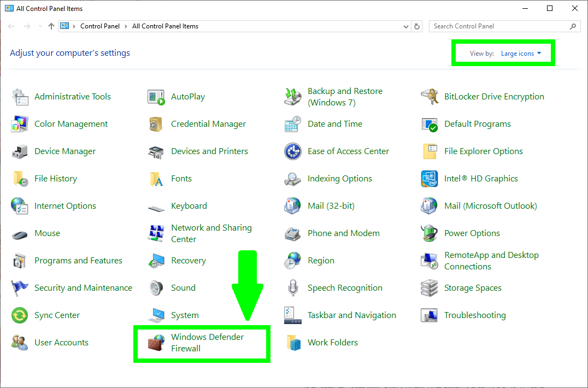Open the Windows Defender Firewall icon
This screenshot has width=588, height=388.
156,343
